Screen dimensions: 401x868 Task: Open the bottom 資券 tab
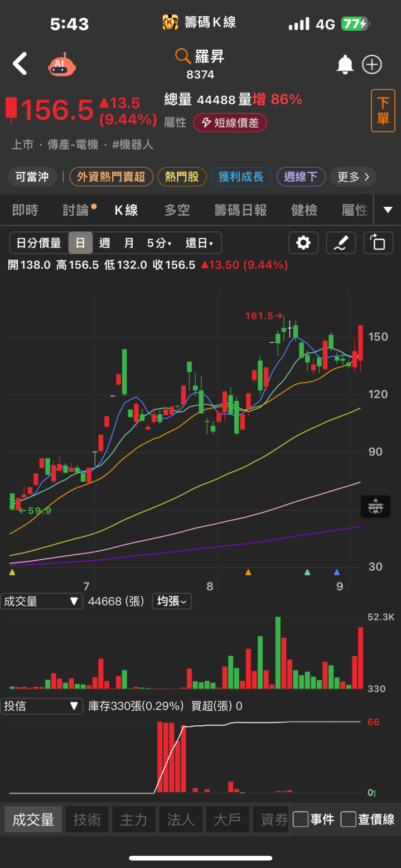(x=272, y=819)
